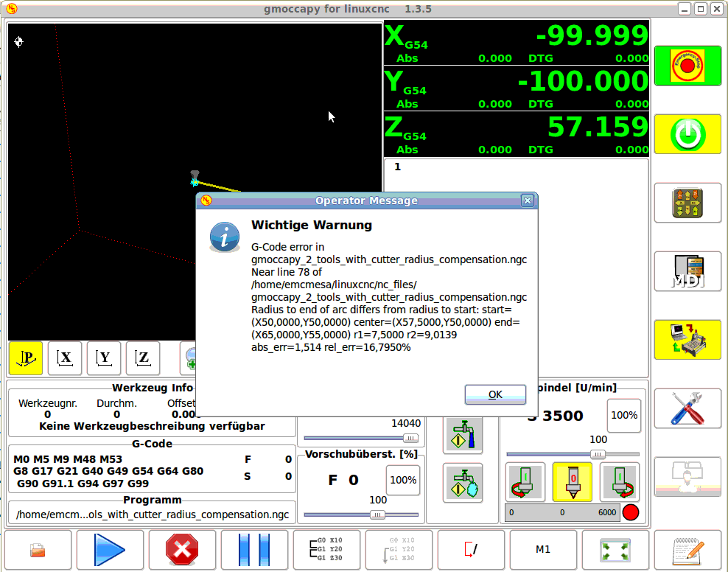Toggle the block delete skip icon
The width and height of the screenshot is (728, 572).
point(472,550)
